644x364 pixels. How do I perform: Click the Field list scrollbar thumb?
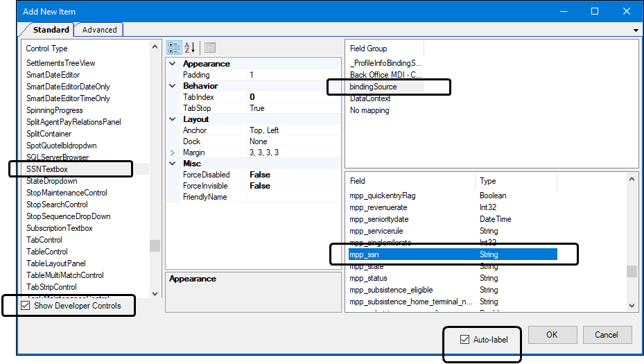click(632, 271)
